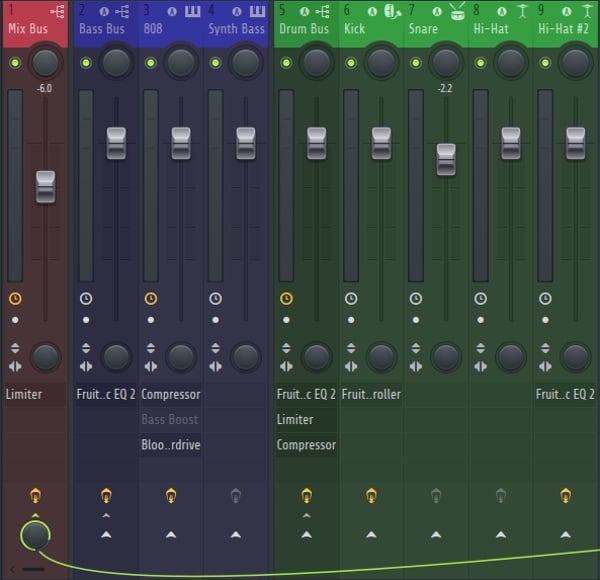Click automation badge on Kick header
The height and width of the screenshot is (580, 600).
[x=372, y=12]
